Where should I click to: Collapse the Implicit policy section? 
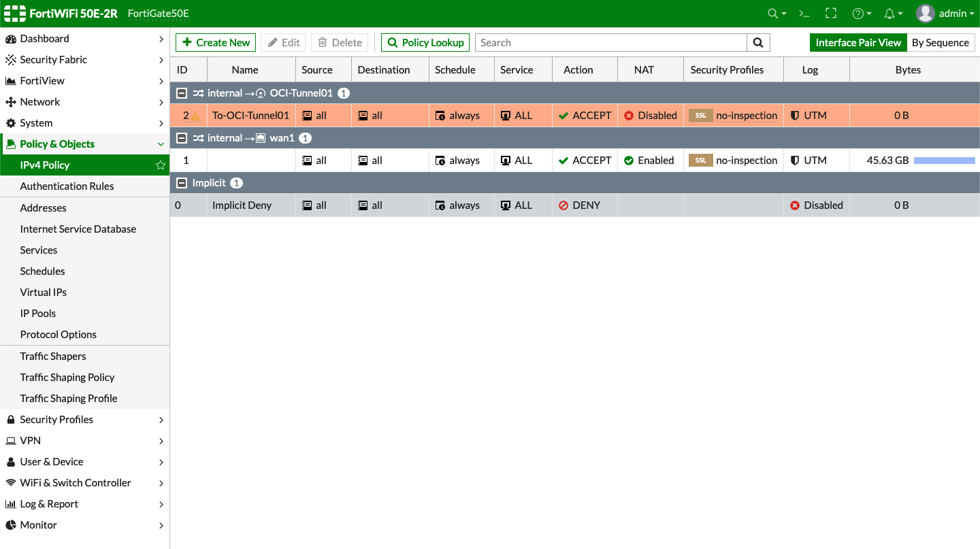point(181,182)
